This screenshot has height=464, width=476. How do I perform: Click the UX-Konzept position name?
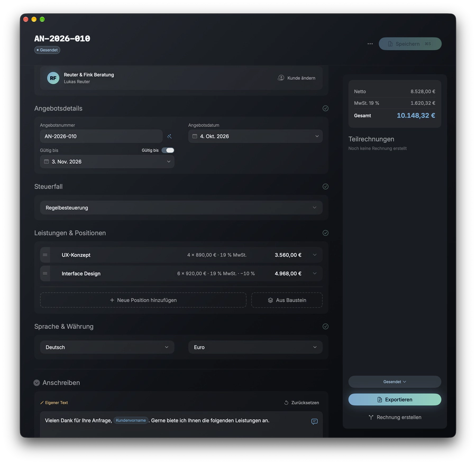76,255
